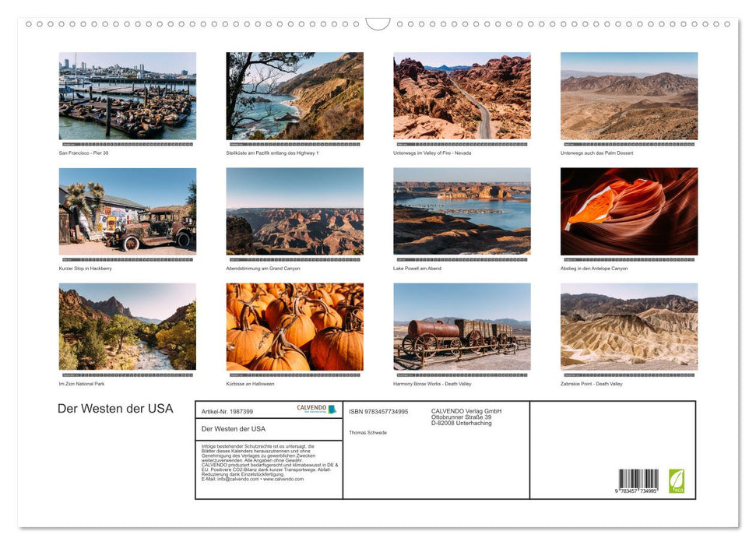This screenshot has height=545, width=756.
Task: Click the Artikel-Nr. 1987399 text
Action: [x=227, y=411]
